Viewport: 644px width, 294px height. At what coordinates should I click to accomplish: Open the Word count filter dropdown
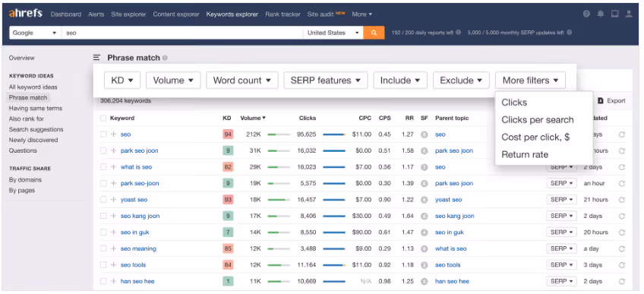coord(242,81)
